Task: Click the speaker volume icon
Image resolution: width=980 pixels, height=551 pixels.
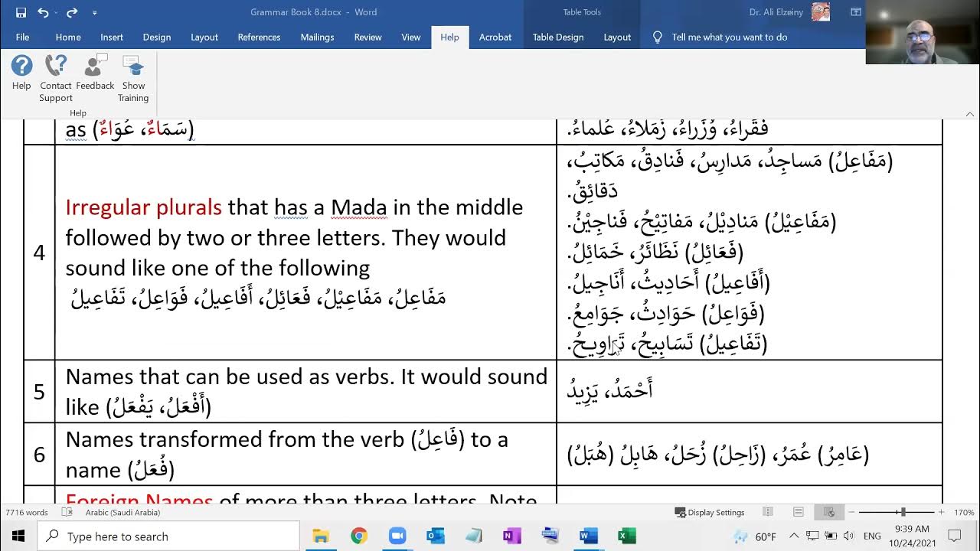Action: click(x=848, y=536)
